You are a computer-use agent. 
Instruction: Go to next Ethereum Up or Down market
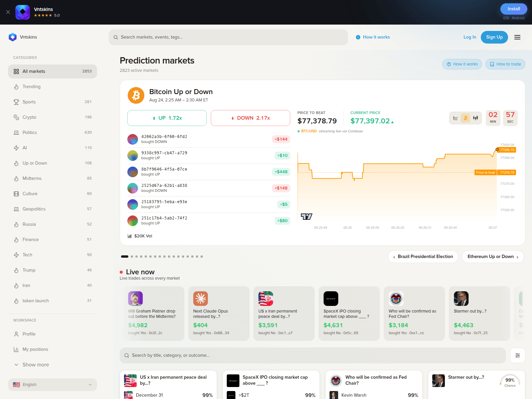(x=493, y=257)
